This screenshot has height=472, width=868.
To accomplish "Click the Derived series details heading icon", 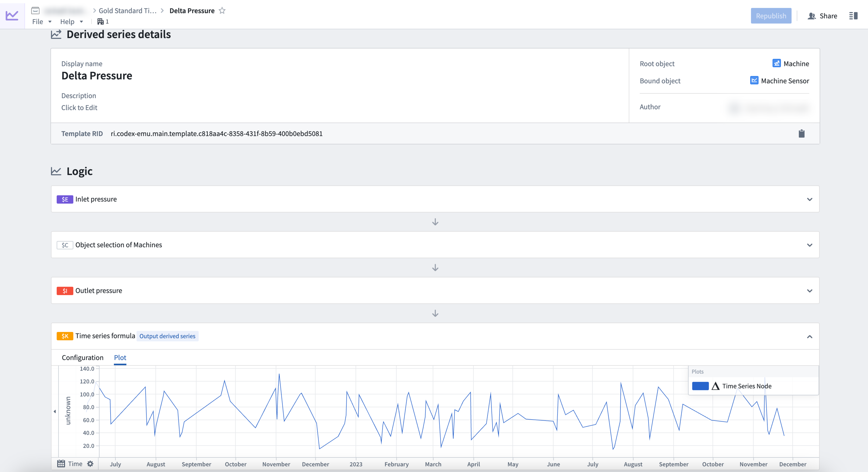I will [x=56, y=34].
